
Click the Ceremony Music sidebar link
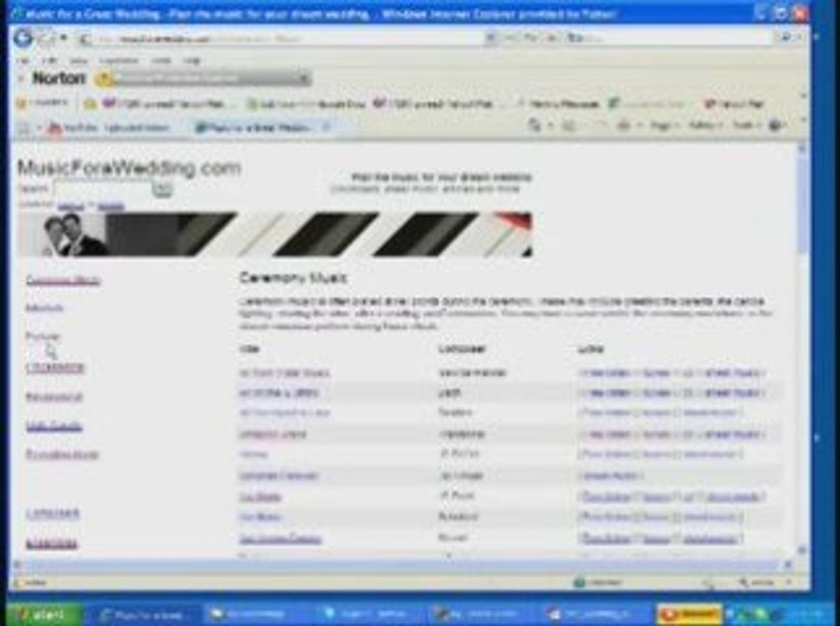63,280
